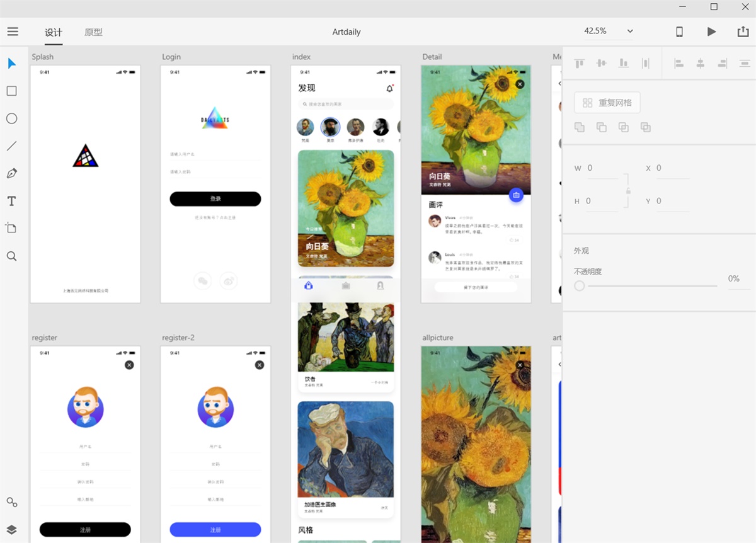Open the Layers panel
This screenshot has width=756, height=543.
12,529
